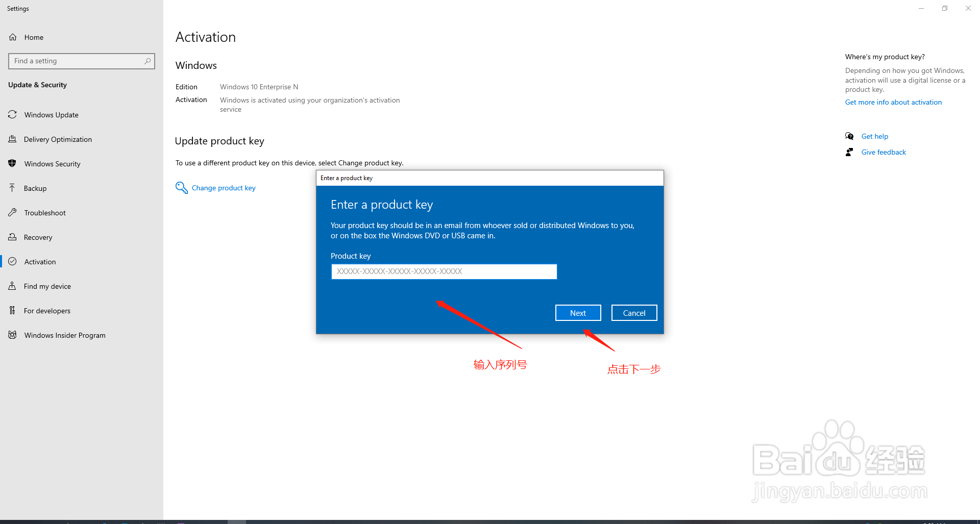Viewport: 980px width, 524px height.
Task: Click the Change product key link
Action: coord(224,188)
